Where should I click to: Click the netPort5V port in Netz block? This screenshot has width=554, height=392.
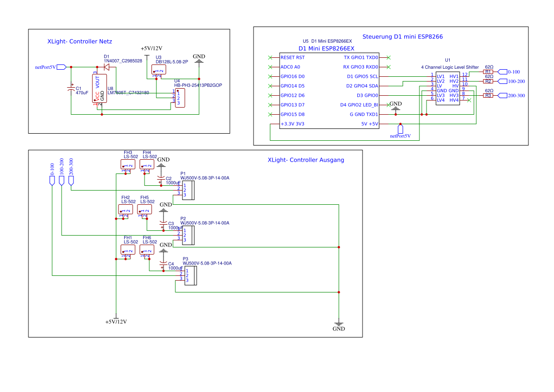coord(62,67)
